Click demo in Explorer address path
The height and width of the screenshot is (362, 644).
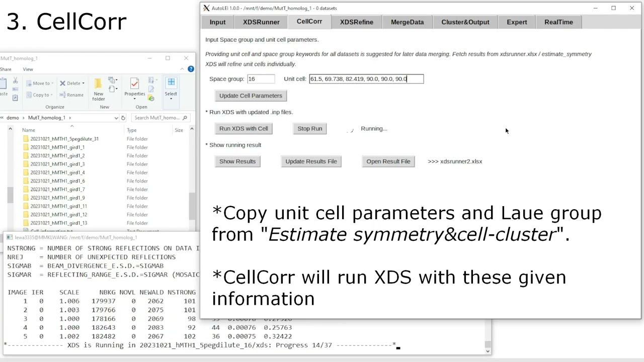[x=13, y=118]
